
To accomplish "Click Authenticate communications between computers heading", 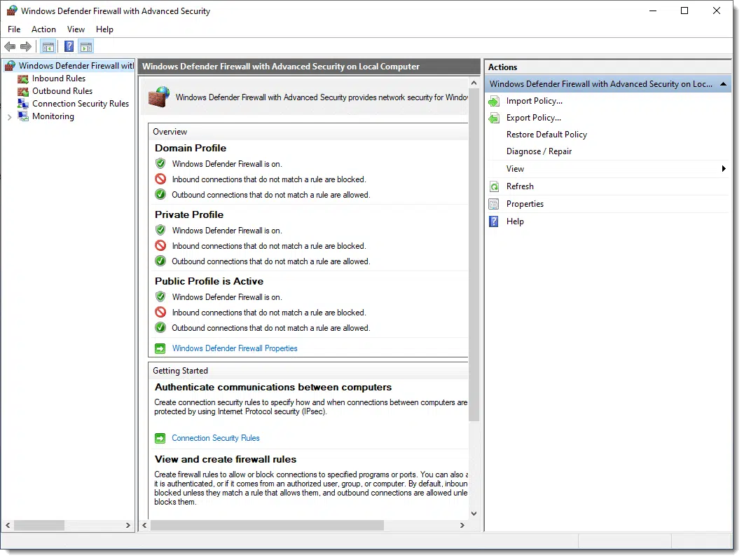I will click(x=273, y=388).
